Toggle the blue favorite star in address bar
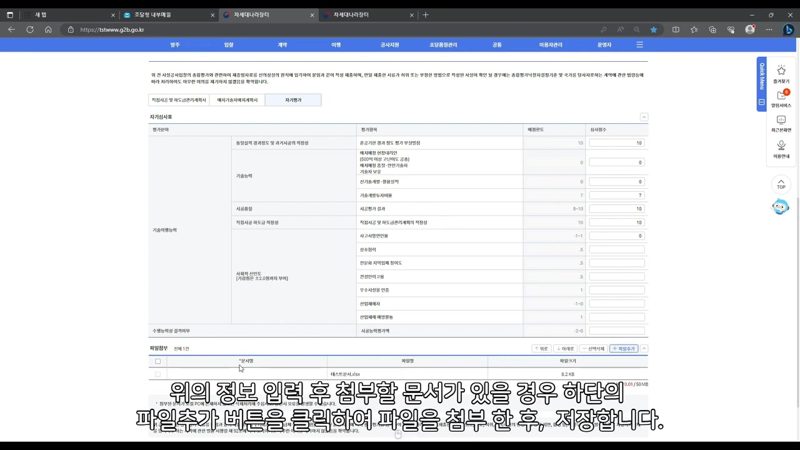The height and width of the screenshot is (450, 800). coord(654,30)
